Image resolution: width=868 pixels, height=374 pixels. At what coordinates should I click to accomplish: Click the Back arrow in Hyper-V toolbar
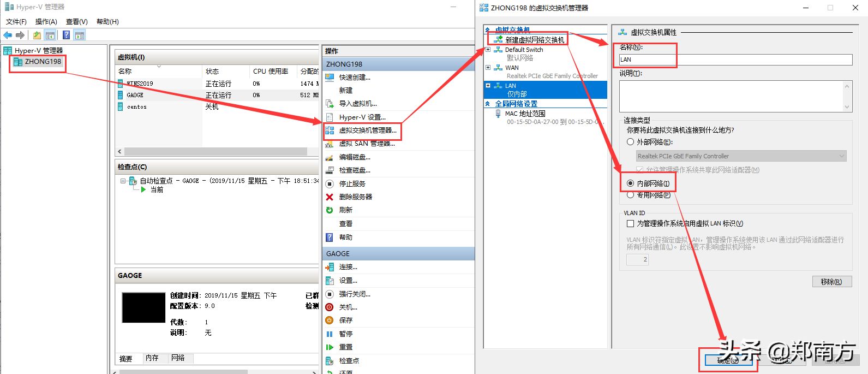tap(8, 35)
